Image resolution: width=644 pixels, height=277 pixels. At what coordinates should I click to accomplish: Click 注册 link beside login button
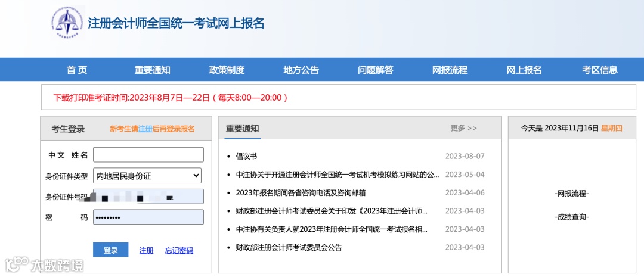146,250
